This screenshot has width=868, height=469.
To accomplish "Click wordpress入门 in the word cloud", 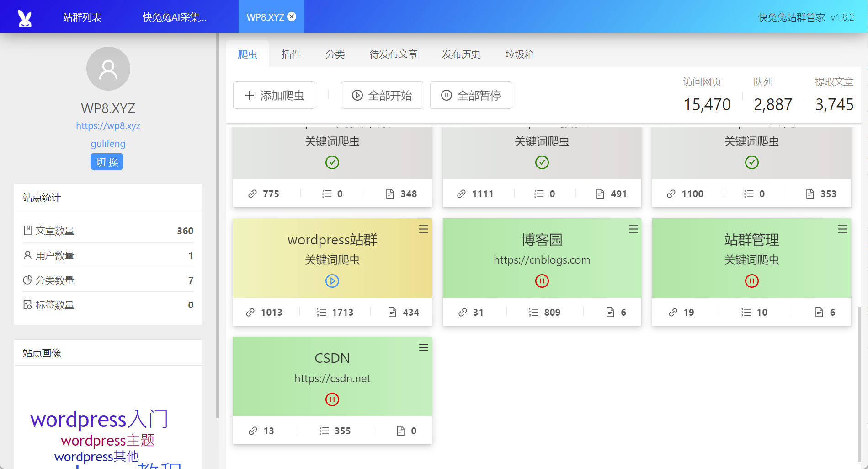I will [99, 419].
